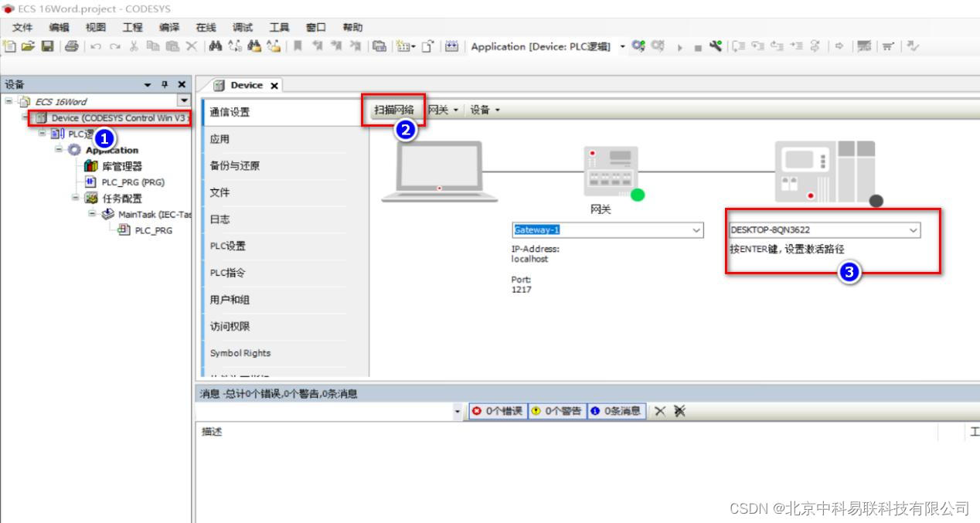
Task: Click the Start play icon in toolbar
Action: tap(680, 47)
